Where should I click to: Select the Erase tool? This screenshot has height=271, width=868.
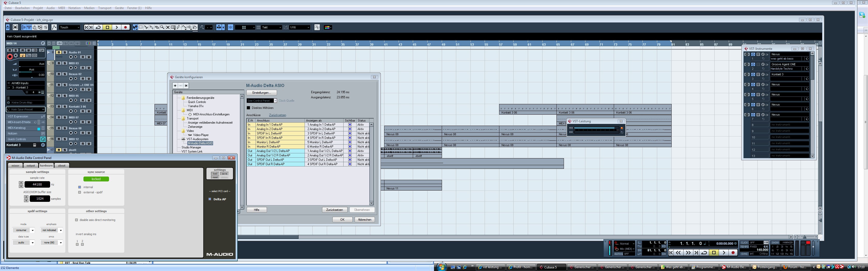click(157, 27)
